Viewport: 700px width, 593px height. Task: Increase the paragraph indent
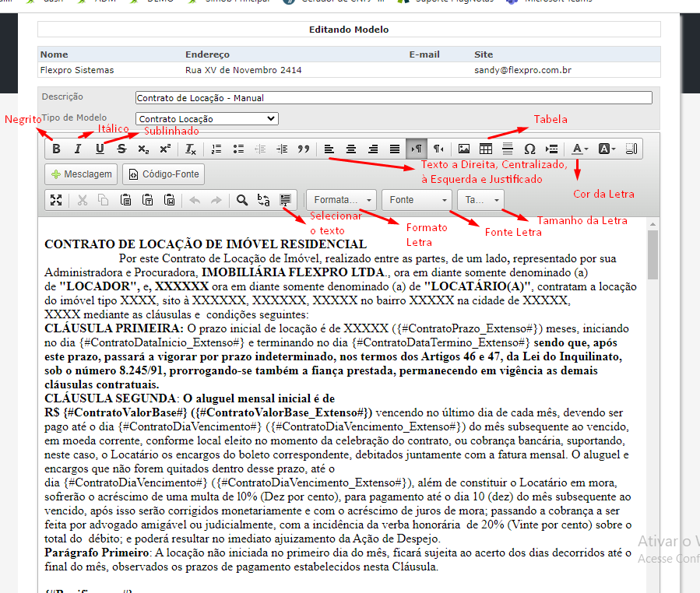coord(282,149)
